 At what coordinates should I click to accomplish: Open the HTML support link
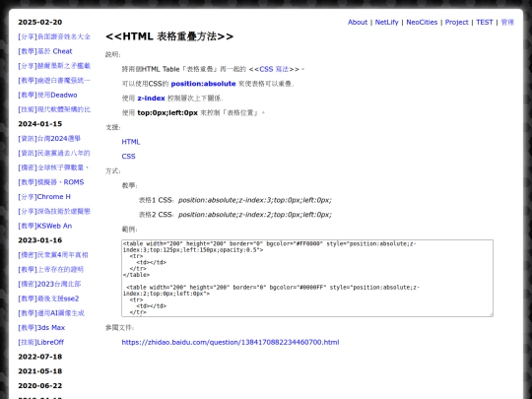[x=131, y=142]
